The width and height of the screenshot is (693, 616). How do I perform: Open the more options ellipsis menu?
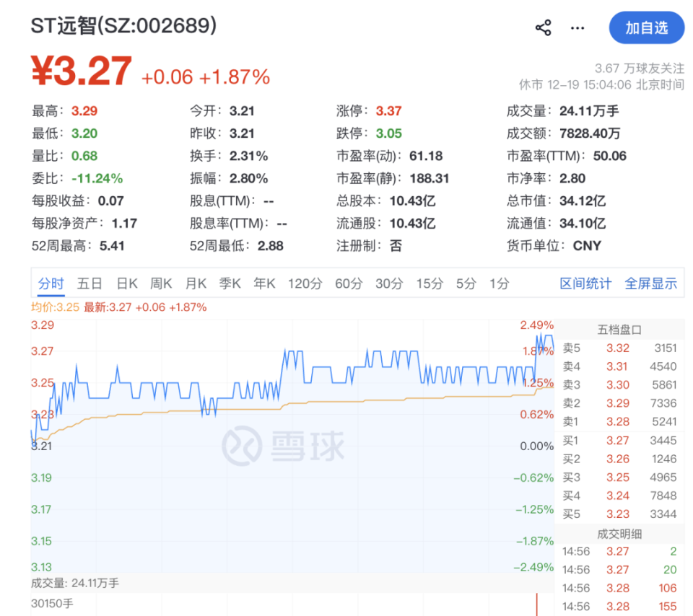point(577,27)
